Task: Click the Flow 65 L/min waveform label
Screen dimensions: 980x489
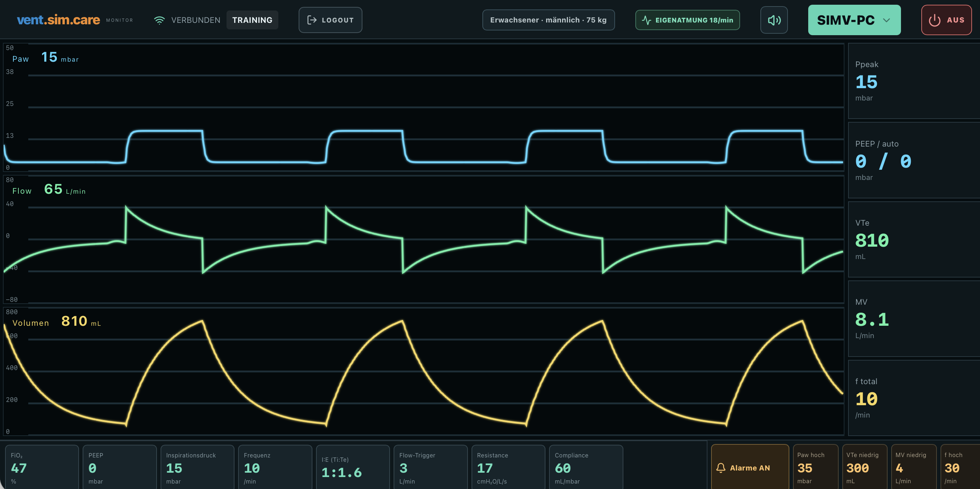Action: point(49,189)
